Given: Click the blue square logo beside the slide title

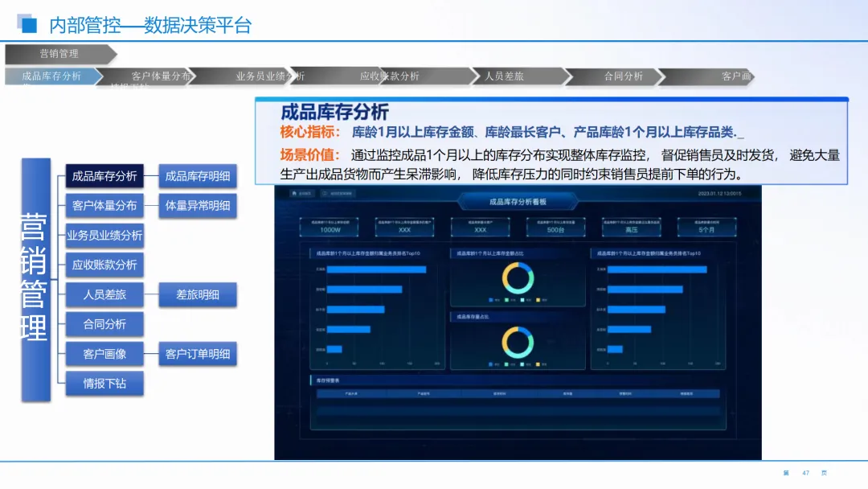Looking at the screenshot, I should 27,23.
